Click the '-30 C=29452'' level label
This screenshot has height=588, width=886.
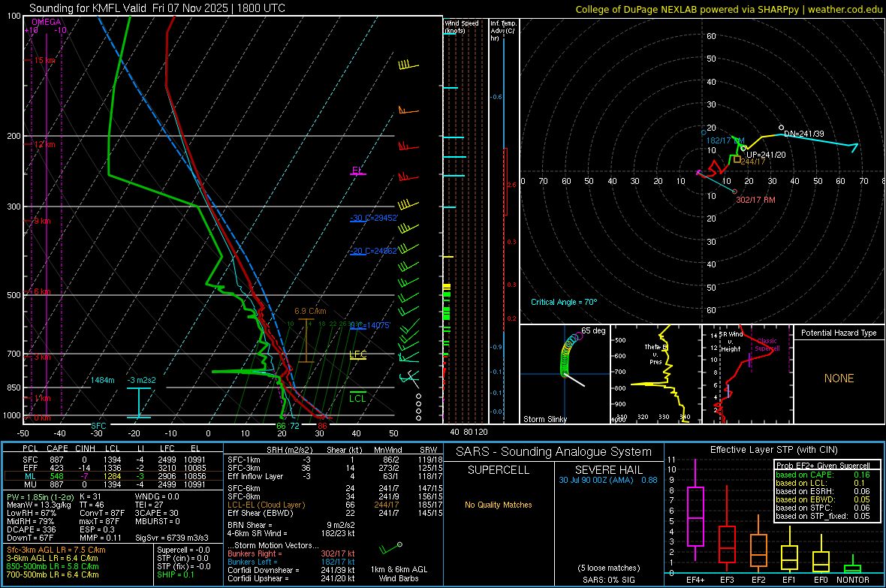374,218
